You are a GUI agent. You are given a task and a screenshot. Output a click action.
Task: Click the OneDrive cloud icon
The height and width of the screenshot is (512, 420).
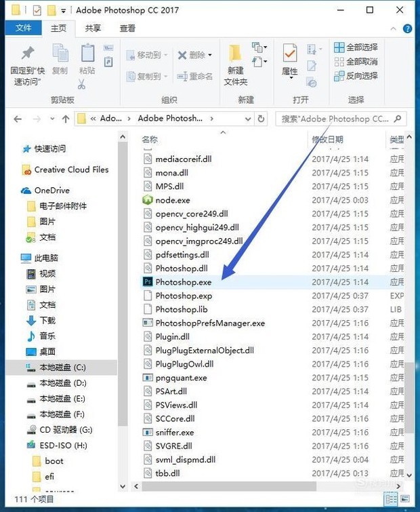(26, 191)
